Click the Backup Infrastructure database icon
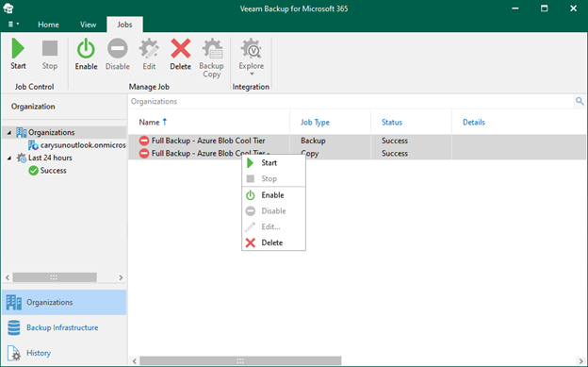This screenshot has width=588, height=367. [14, 327]
